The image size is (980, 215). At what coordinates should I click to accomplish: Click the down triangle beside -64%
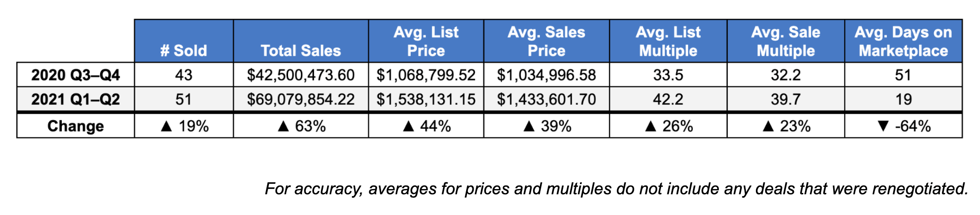(x=883, y=127)
